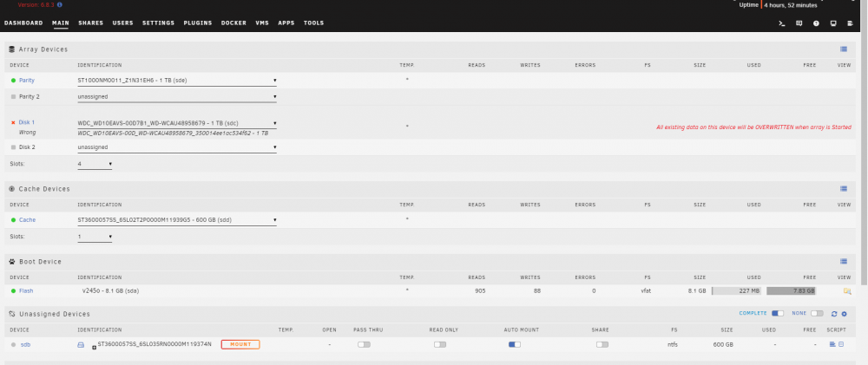
Task: Open the Disk 1 WDC drive dropdown
Action: pyautogui.click(x=177, y=123)
